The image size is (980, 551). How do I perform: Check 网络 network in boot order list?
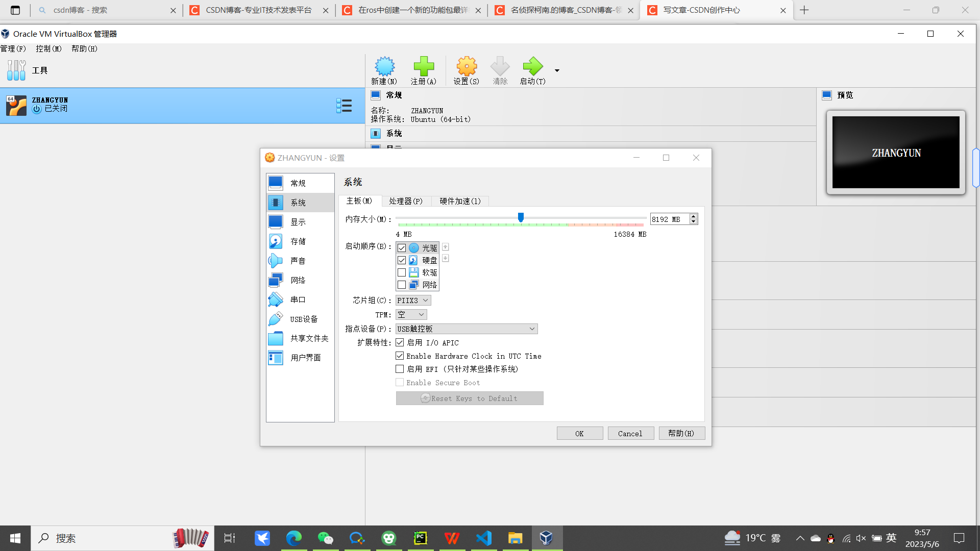tap(402, 285)
